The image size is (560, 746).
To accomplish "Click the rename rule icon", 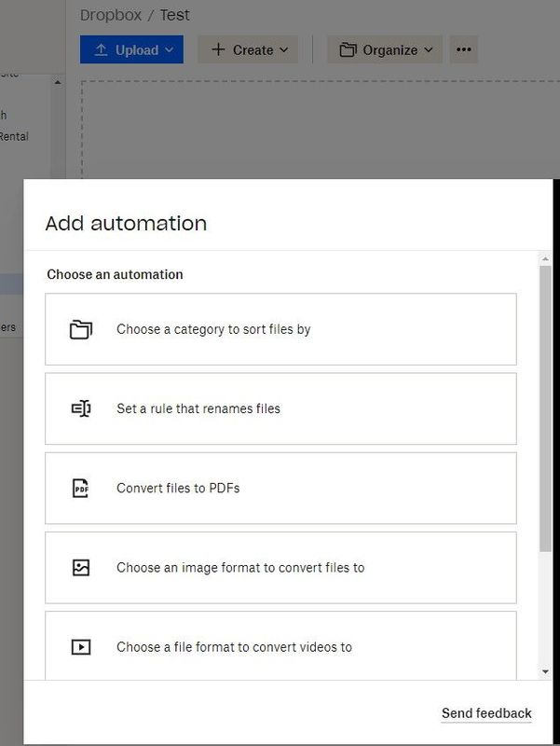I will pyautogui.click(x=81, y=408).
